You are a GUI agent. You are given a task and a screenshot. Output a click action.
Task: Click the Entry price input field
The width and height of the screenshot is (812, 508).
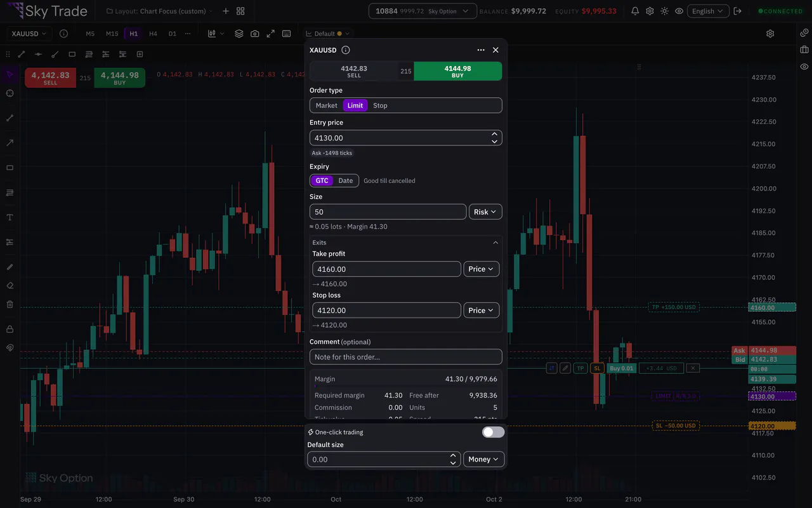[406, 138]
